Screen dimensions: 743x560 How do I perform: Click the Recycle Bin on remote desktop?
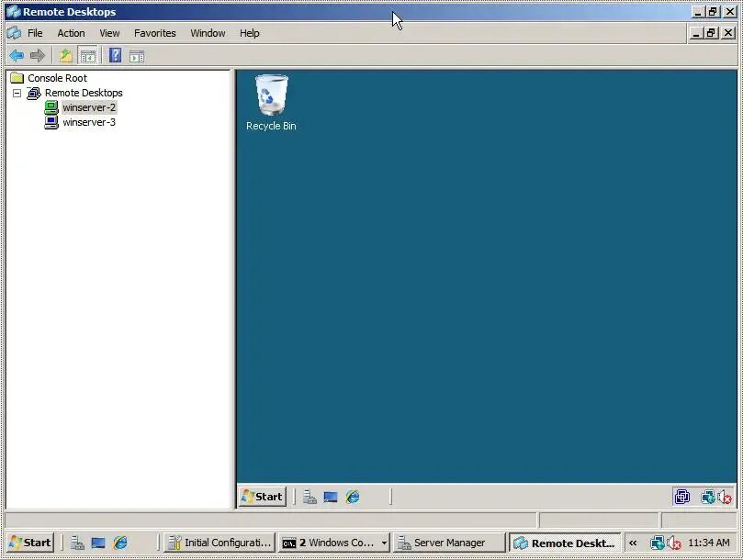point(271,103)
